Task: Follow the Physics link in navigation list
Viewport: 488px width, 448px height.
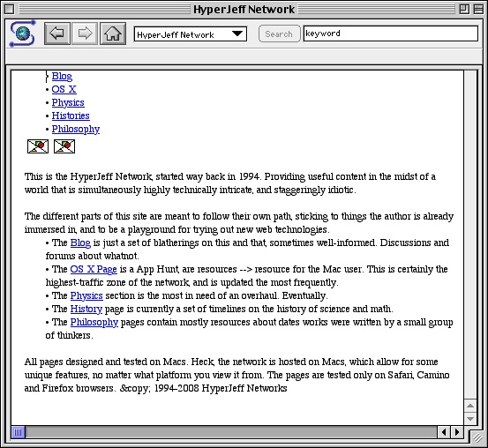Action: [x=68, y=102]
